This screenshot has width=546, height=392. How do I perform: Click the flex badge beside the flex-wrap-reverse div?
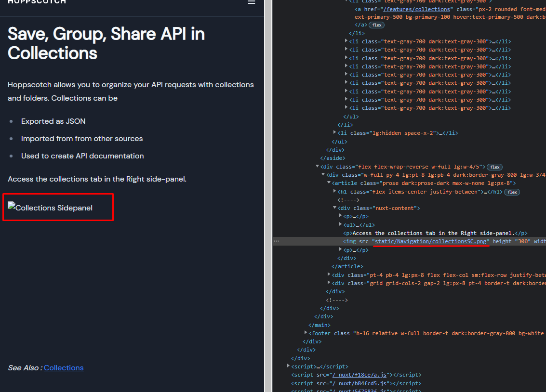(x=495, y=167)
